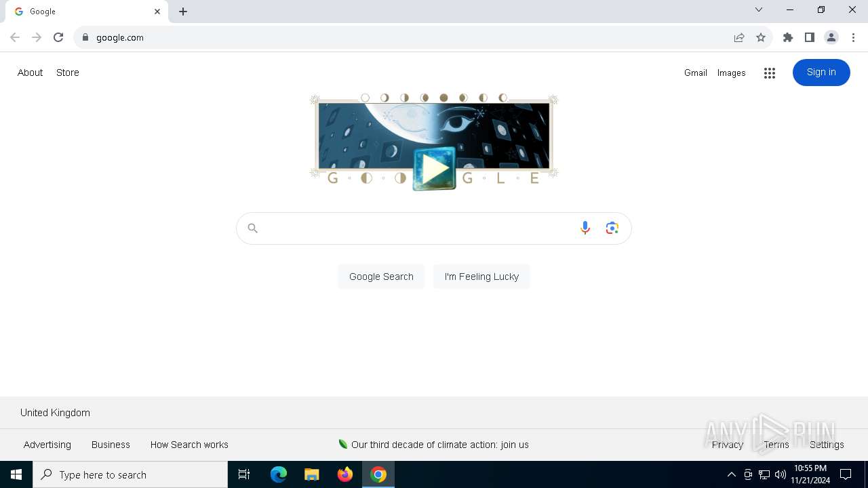Launch Microsoft Edge from taskbar
Image resolution: width=868 pixels, height=488 pixels.
coord(279,474)
